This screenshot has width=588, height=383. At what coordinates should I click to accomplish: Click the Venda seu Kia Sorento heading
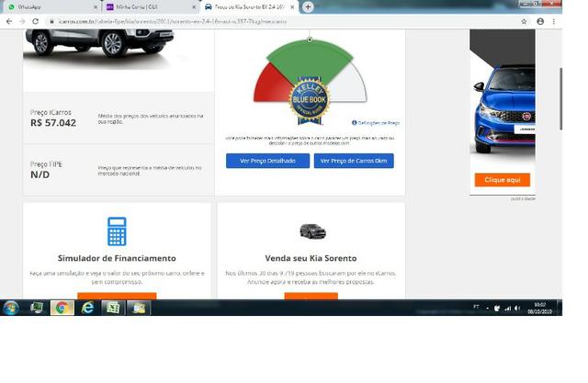coord(311,258)
